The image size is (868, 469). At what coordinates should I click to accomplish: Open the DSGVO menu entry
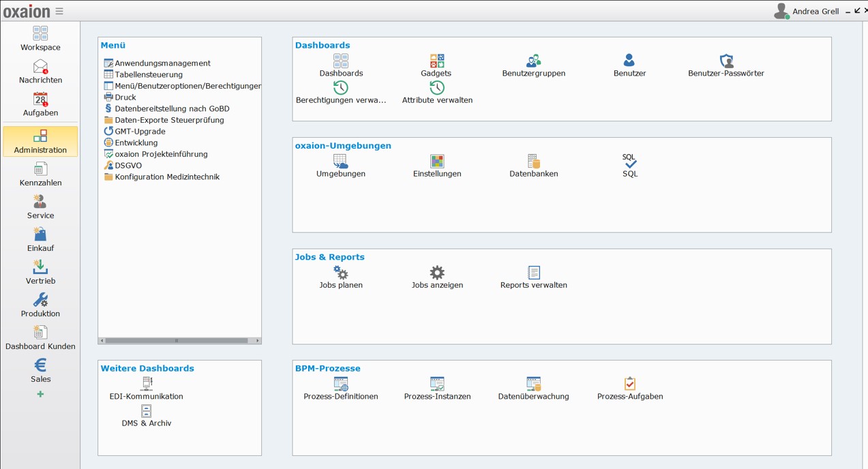point(123,166)
